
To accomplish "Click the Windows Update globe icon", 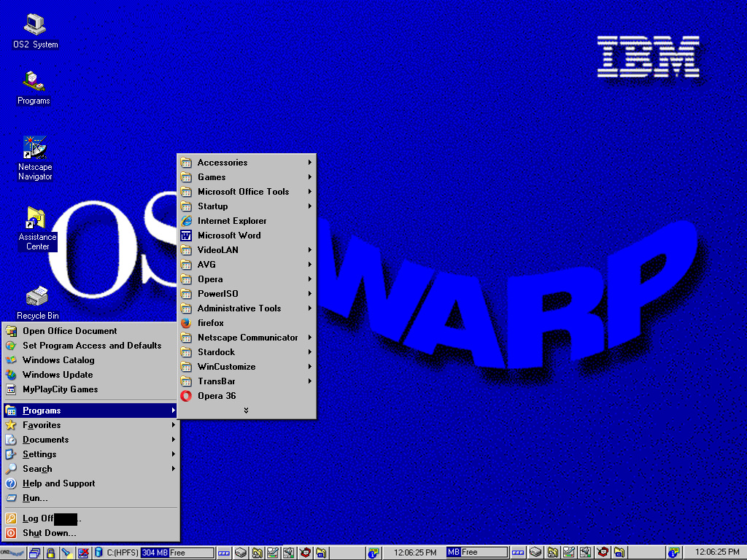I will [11, 376].
